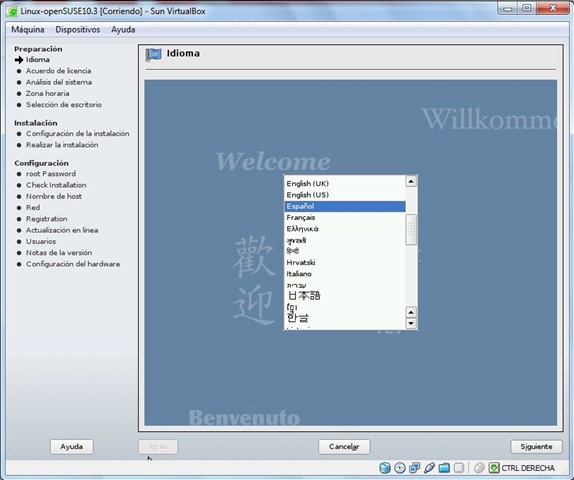The image size is (574, 480).
Task: Open the Ayuda menu in the menu bar
Action: (x=123, y=30)
